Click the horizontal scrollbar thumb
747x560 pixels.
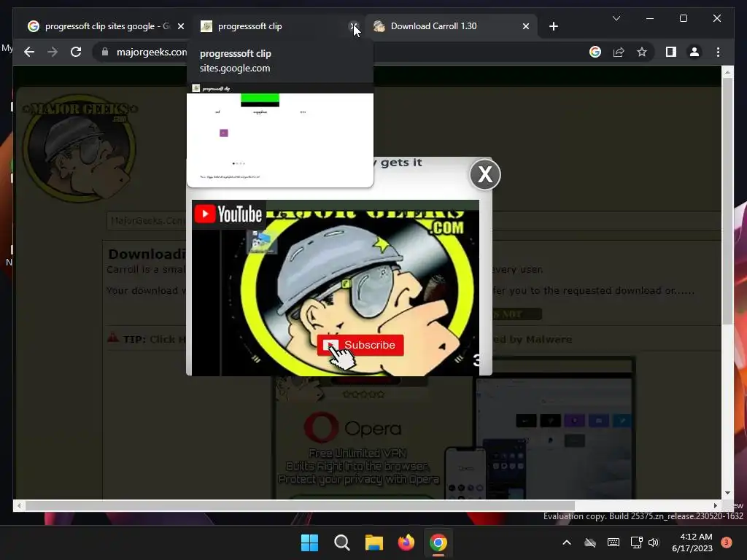(300, 505)
